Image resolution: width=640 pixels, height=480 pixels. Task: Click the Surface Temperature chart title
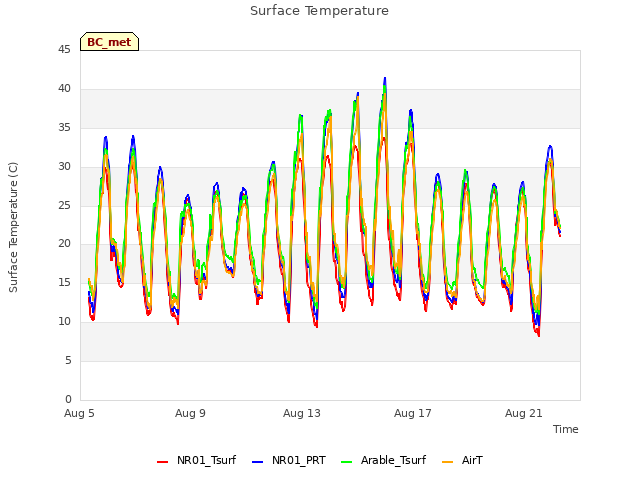click(319, 11)
